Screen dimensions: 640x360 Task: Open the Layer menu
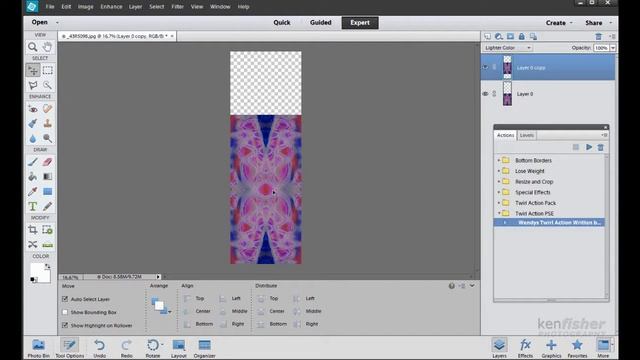point(136,7)
